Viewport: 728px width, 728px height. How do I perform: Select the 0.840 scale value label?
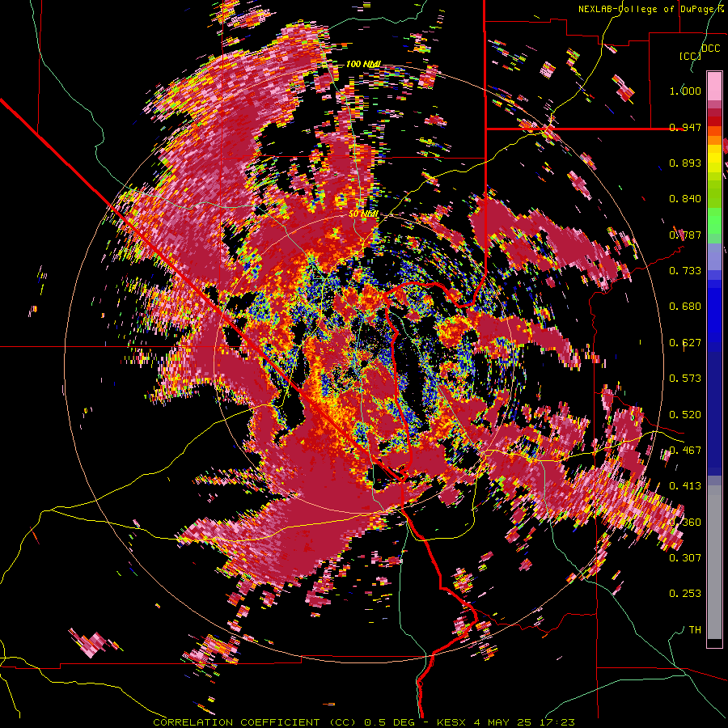[x=685, y=199]
